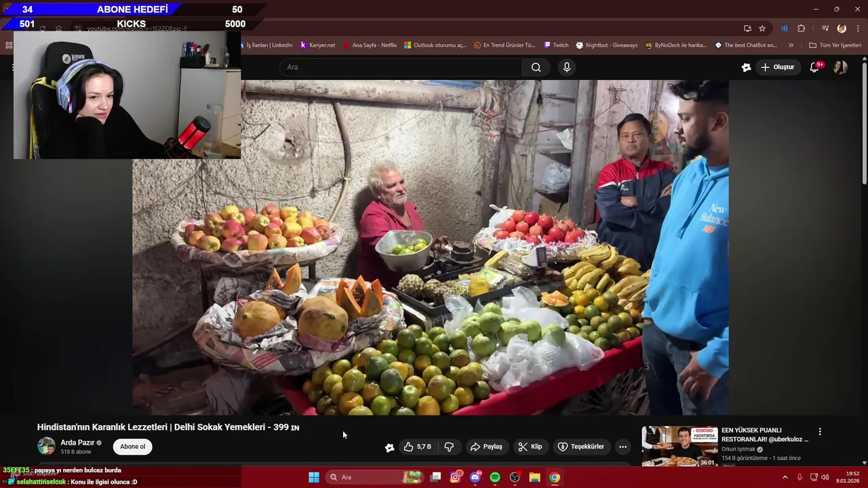Open Ana Sayfa - Netflix bookmark
Image resolution: width=868 pixels, height=488 pixels.
tap(370, 45)
